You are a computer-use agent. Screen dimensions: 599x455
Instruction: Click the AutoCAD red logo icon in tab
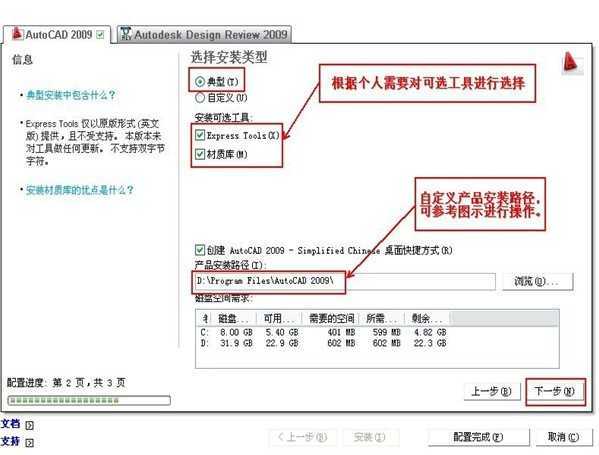18,34
